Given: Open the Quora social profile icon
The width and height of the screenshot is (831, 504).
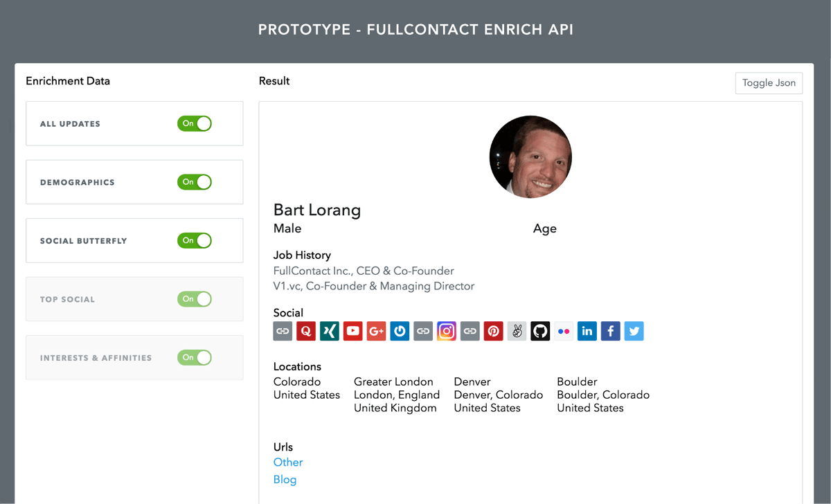Looking at the screenshot, I should point(306,331).
